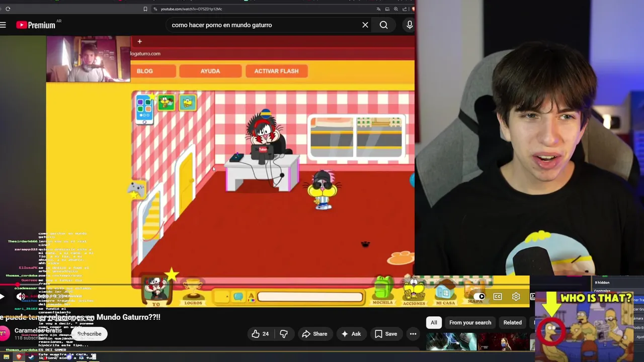Open site information icon next to URL
644x362 pixels.
pyautogui.click(x=155, y=9)
